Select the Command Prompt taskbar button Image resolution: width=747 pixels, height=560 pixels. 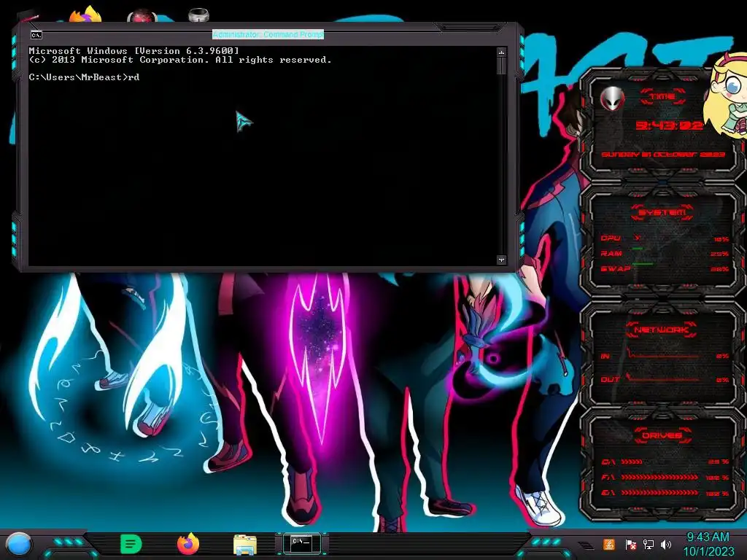click(301, 543)
